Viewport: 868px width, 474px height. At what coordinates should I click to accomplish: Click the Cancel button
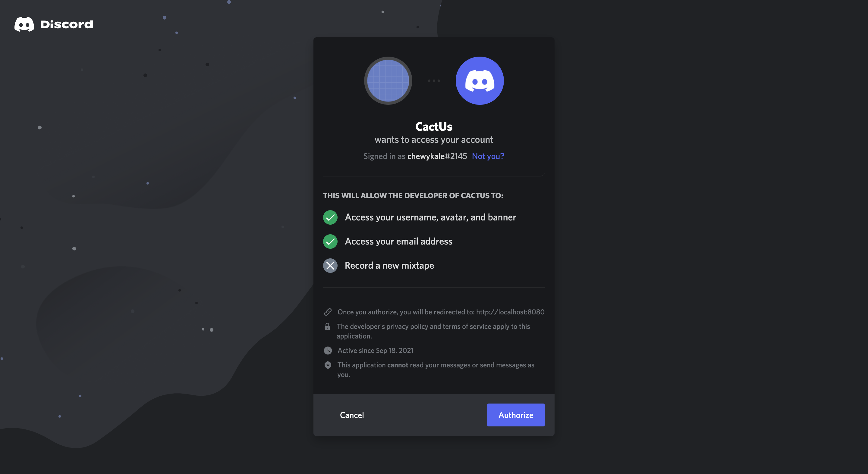(x=352, y=415)
